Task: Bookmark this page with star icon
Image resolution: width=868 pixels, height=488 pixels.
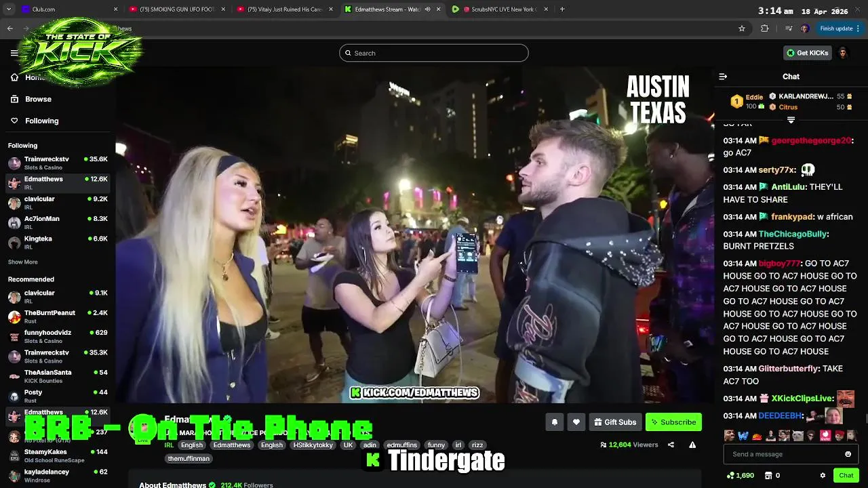Action: 742,28
